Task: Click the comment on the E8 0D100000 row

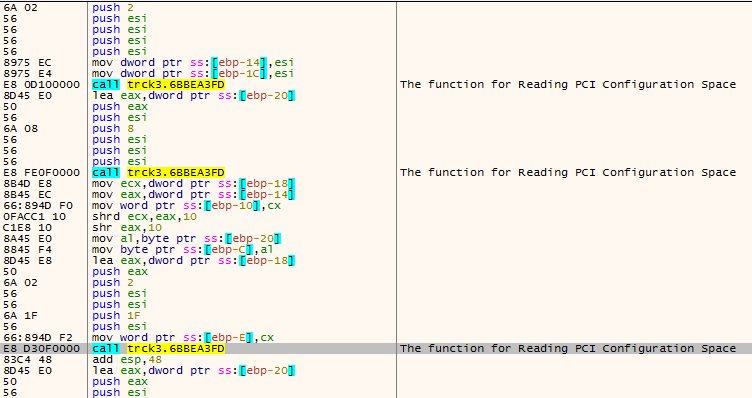Action: (568, 84)
